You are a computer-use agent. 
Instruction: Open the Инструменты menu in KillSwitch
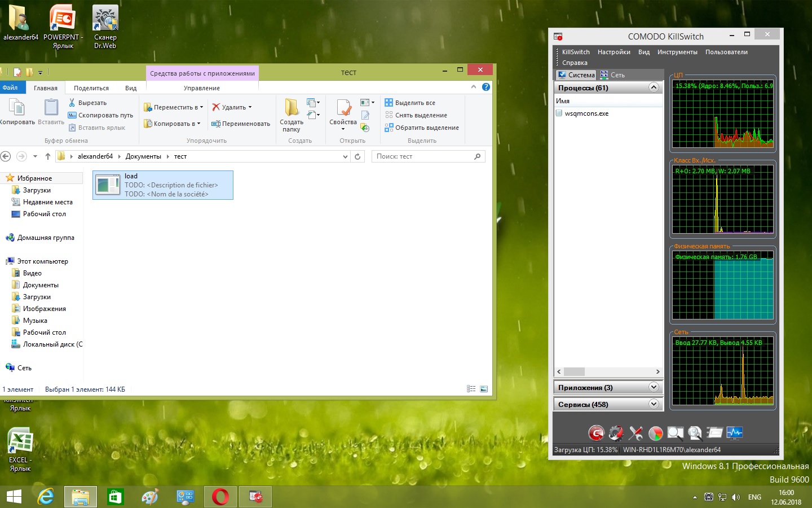coord(677,52)
